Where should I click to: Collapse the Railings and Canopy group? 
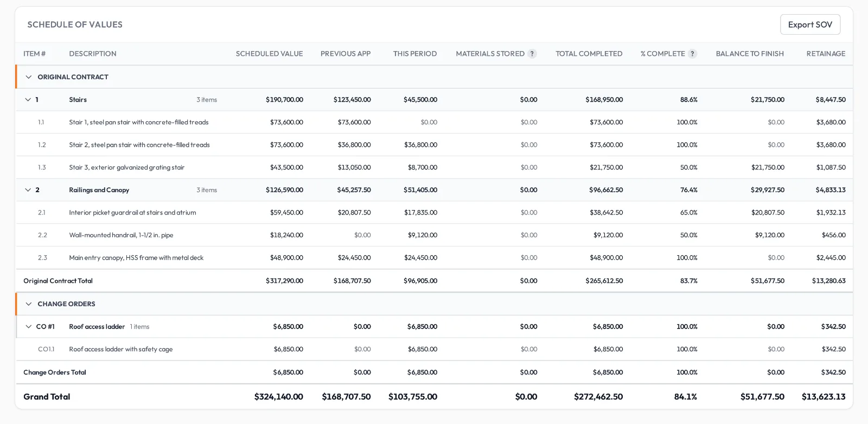(28, 190)
